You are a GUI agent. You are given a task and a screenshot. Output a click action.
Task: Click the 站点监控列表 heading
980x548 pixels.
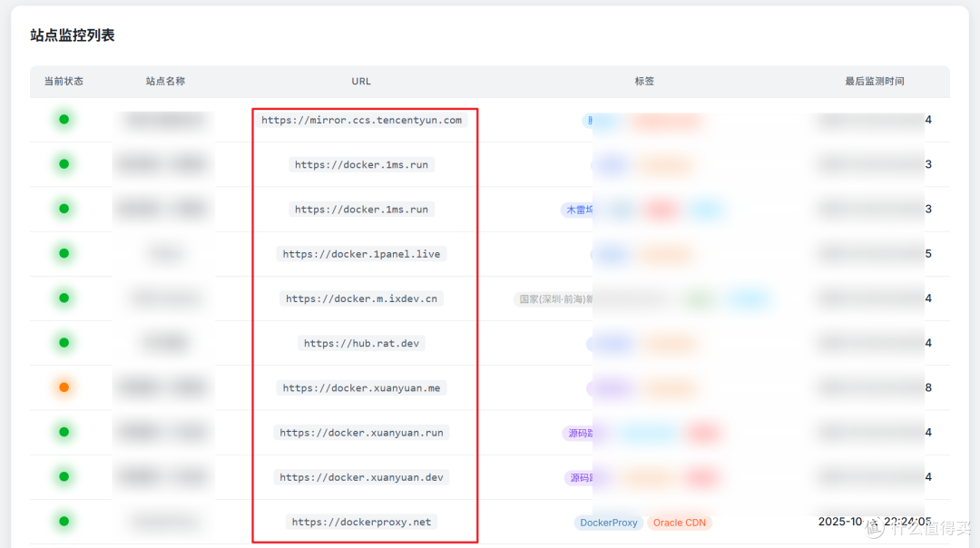73,35
